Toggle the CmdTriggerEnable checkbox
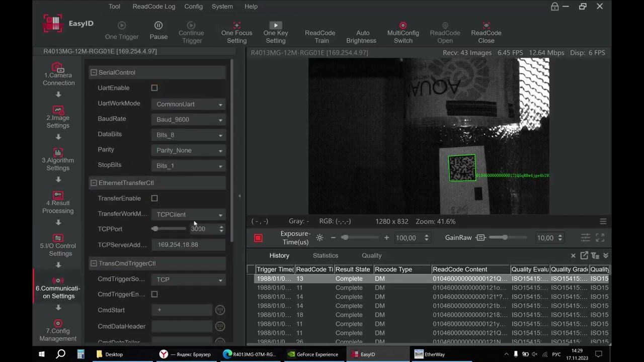This screenshot has width=644, height=362. pos(154,294)
